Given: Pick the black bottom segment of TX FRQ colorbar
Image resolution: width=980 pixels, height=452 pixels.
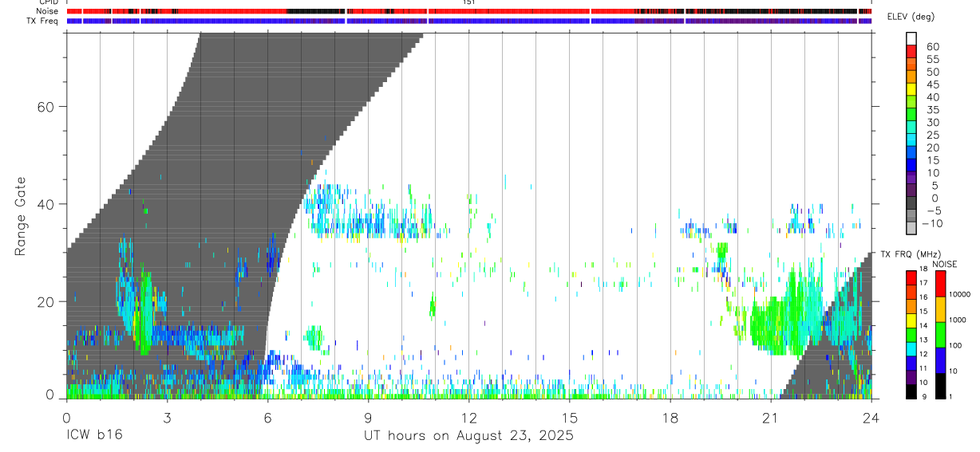Looking at the screenshot, I should click(x=911, y=391).
